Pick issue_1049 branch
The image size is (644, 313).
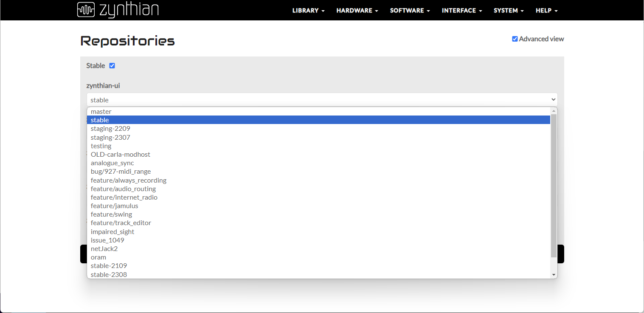click(318, 240)
